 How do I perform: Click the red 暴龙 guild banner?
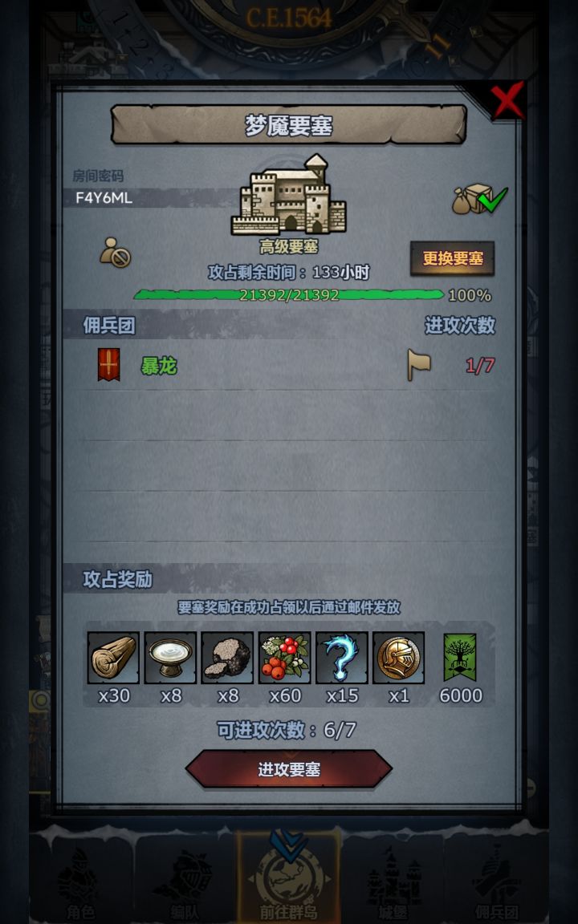108,365
